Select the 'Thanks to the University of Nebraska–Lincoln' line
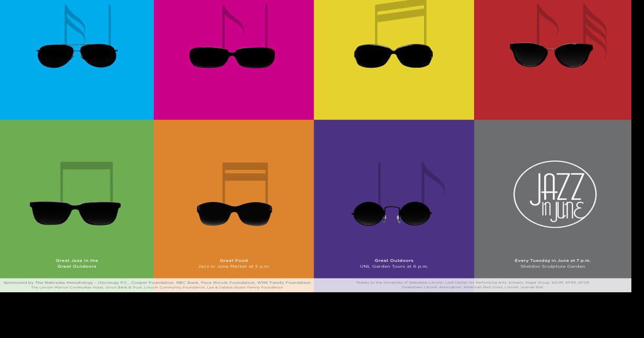644x338 pixels. 472,283
